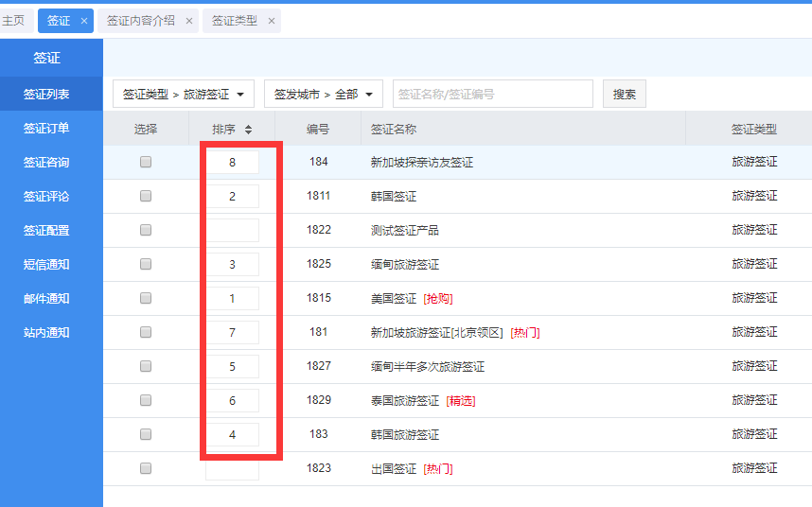
Task: Click the 签证名称/签证编号 search field
Action: tap(492, 94)
